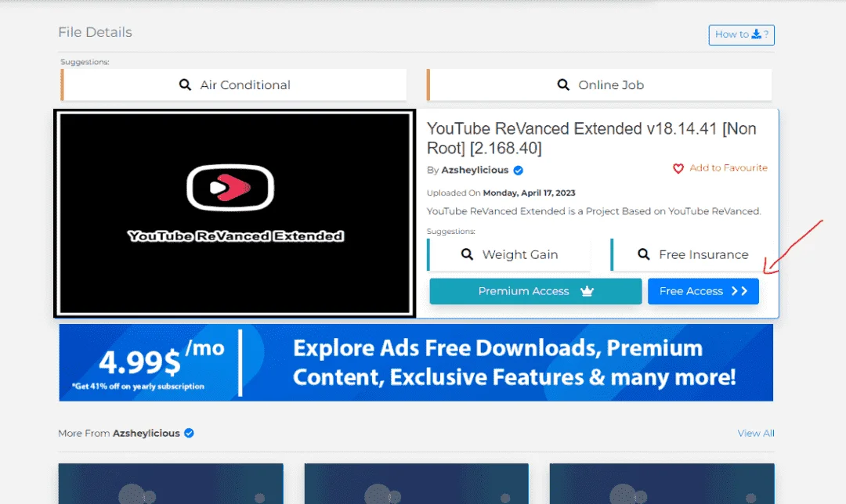
Task: Select the "File Details" heading text
Action: pos(95,32)
